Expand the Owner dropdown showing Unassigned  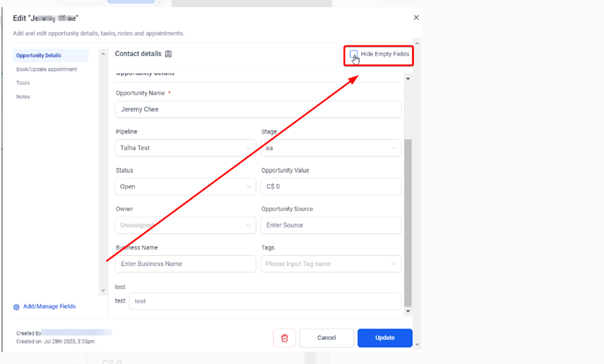click(185, 225)
